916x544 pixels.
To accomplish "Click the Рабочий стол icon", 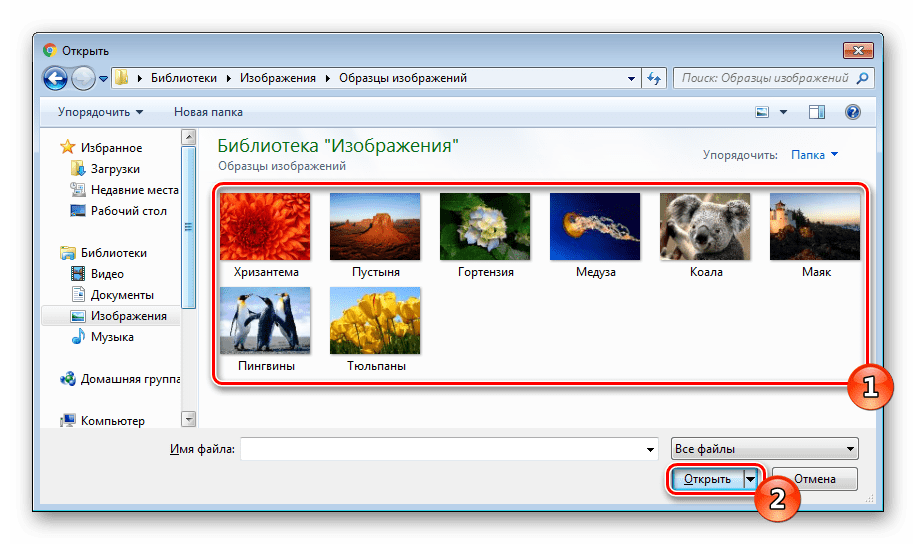I will [x=78, y=210].
